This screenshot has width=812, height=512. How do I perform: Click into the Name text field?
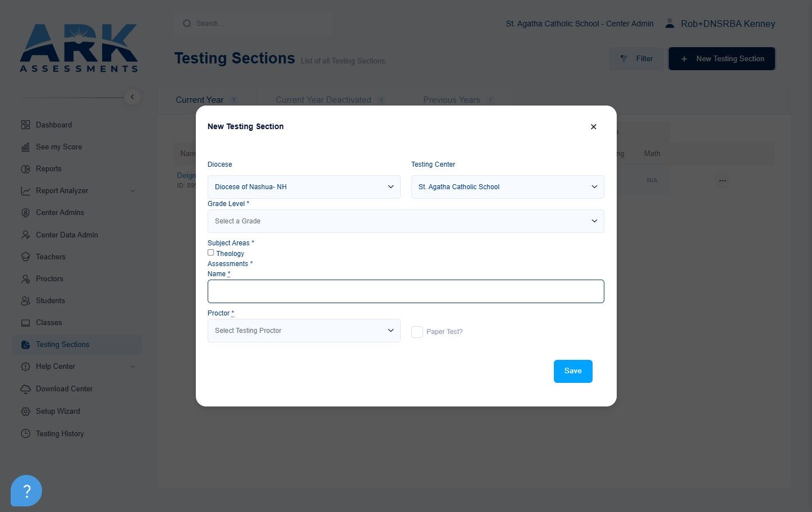[406, 291]
